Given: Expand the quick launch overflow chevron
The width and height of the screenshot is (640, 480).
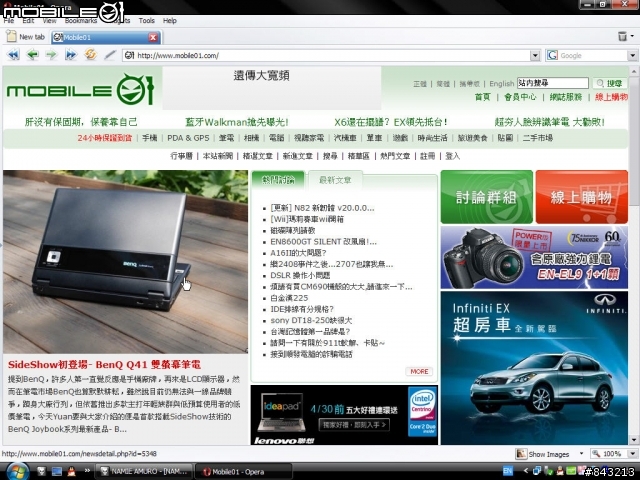Looking at the screenshot, I should pos(87,471).
